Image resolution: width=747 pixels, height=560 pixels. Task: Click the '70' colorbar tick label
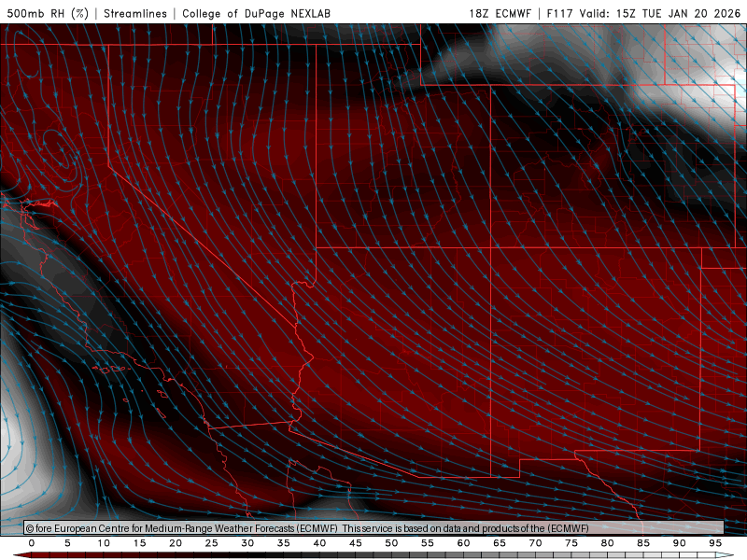click(x=535, y=543)
